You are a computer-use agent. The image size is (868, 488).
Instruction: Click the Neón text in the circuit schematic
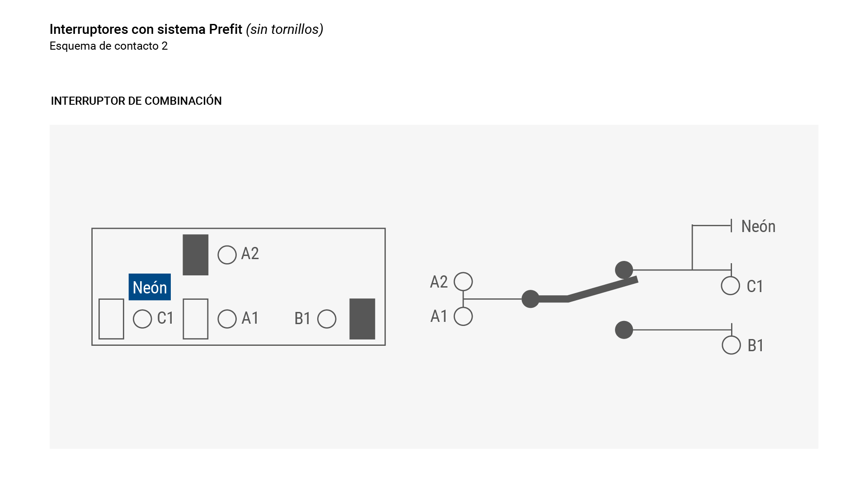tap(758, 227)
